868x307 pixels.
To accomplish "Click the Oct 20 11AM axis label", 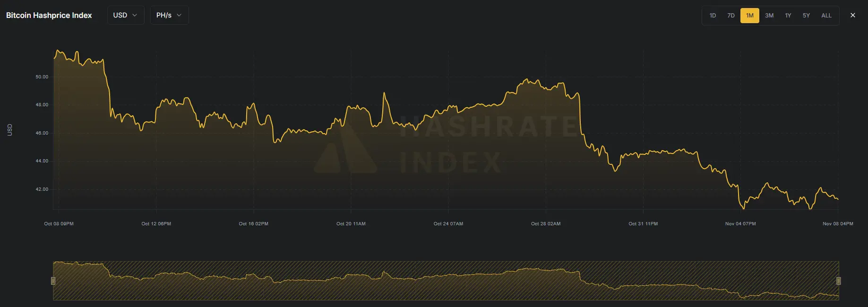I will 351,224.
